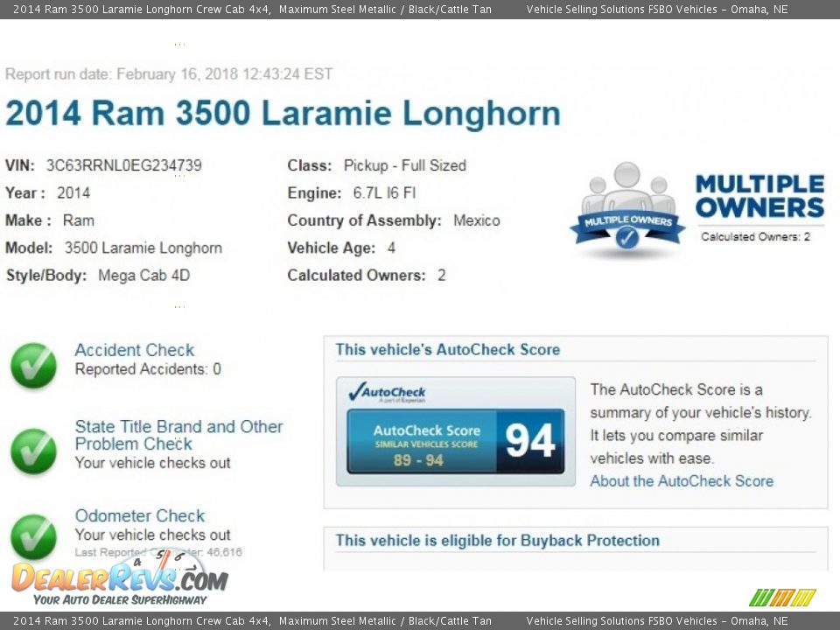Click the Odometer Check green checkmark icon
The image size is (840, 630).
coord(34,536)
